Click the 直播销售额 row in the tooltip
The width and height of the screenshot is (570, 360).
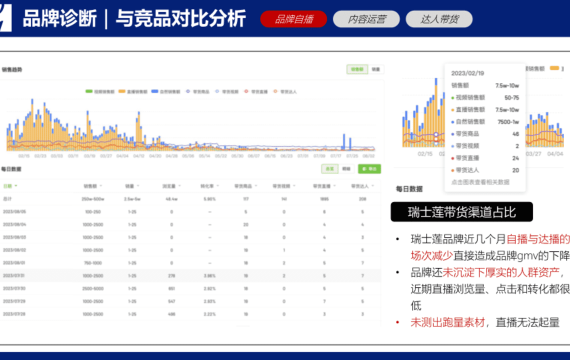point(485,109)
